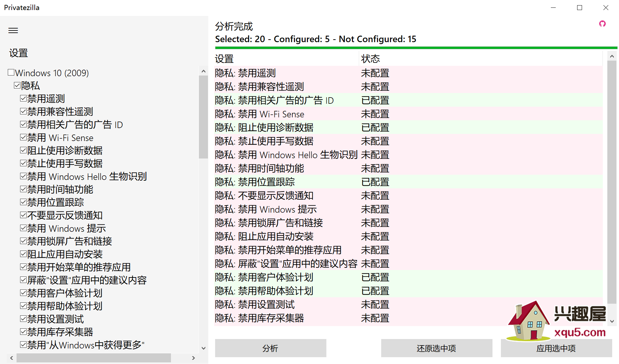Select result row 隐私: 禁用帮助体验计划

[408, 291]
